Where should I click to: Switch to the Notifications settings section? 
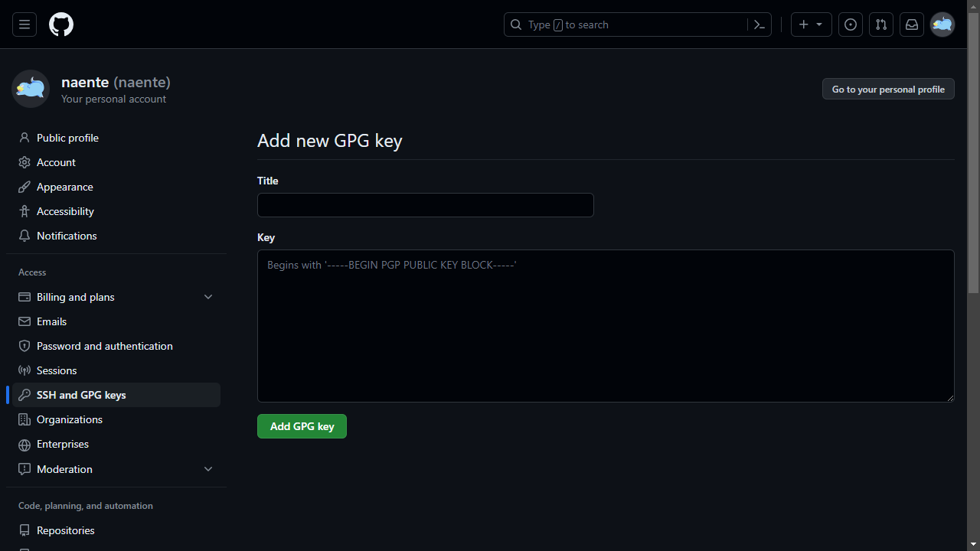click(x=67, y=236)
